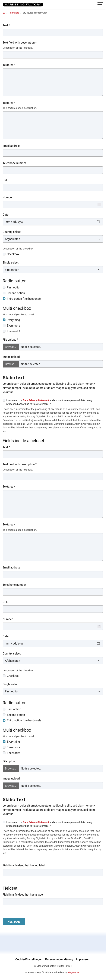Click the home icon in breadcrumb
This screenshot has width=107, height=980.
(4, 13)
